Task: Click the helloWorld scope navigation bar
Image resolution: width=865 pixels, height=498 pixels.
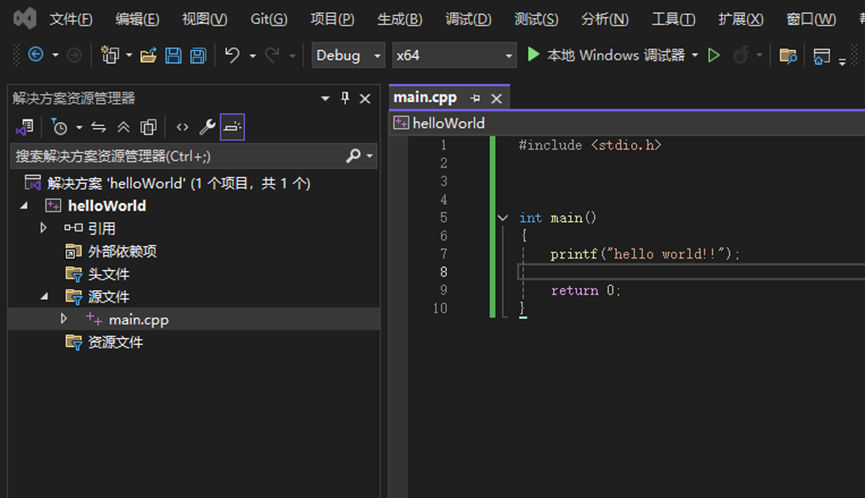Action: click(628, 123)
